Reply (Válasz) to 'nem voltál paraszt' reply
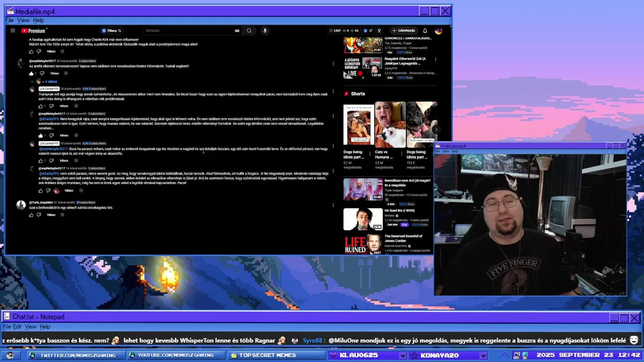 69,191
